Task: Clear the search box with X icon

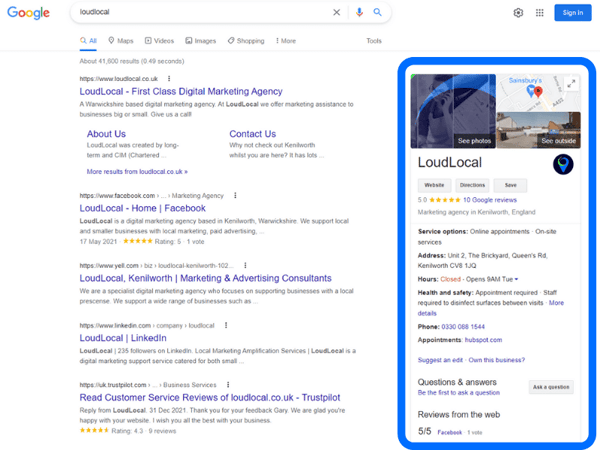Action: [x=336, y=12]
